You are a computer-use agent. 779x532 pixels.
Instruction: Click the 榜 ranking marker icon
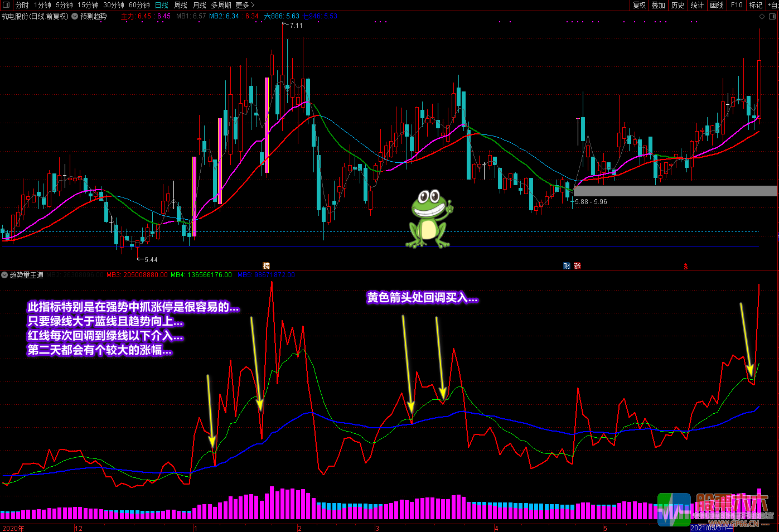266,266
